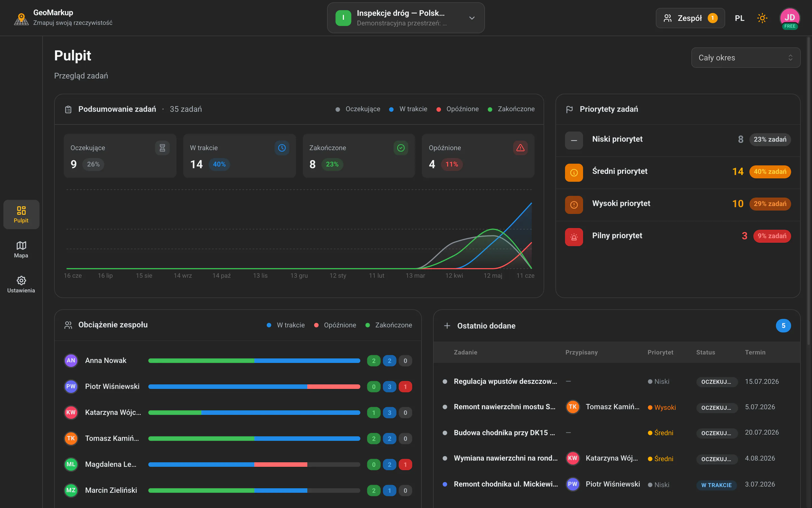Image resolution: width=812 pixels, height=508 pixels.
Task: Go to Pulpit in the sidebar
Action: (21, 214)
